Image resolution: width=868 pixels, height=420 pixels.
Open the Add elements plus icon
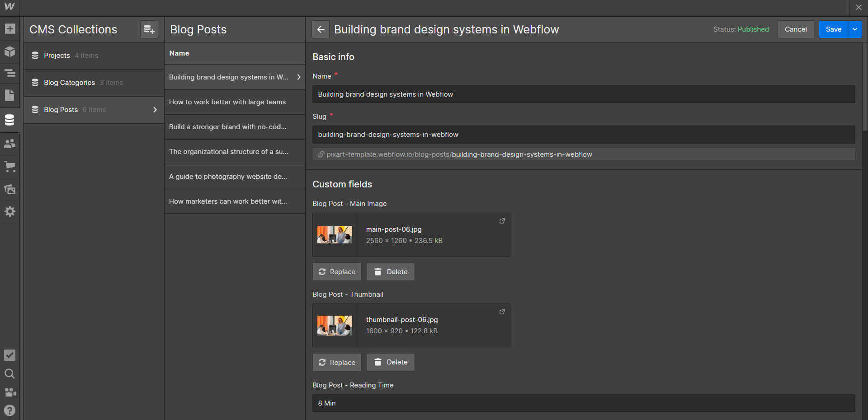(10, 29)
